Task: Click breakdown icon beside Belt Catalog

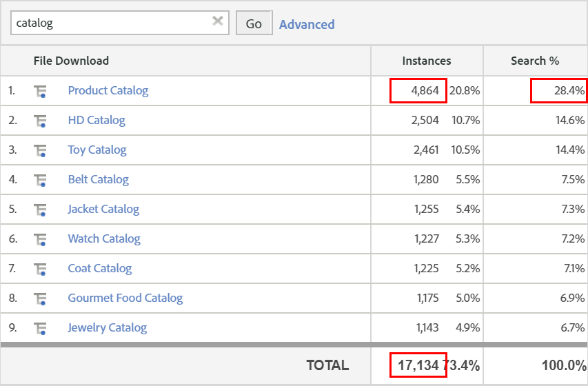Action: 40,180
